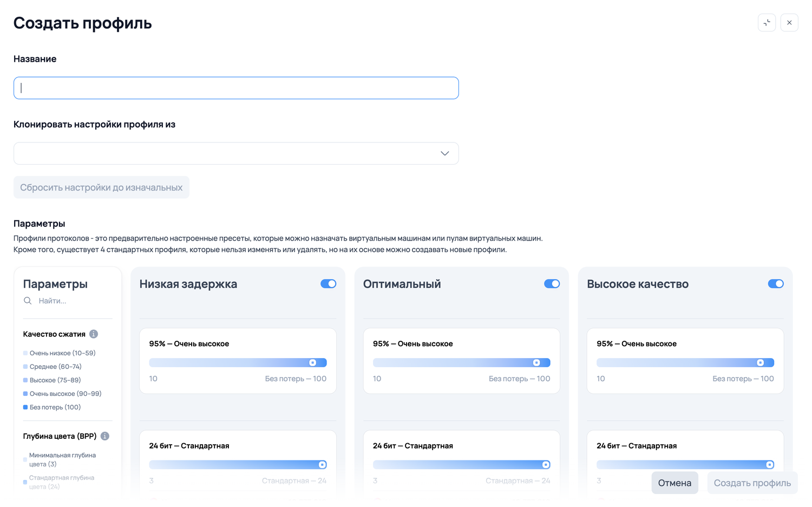The image size is (812, 507).
Task: Open the Клонировать настройки профиля из dropdown
Action: (x=236, y=153)
